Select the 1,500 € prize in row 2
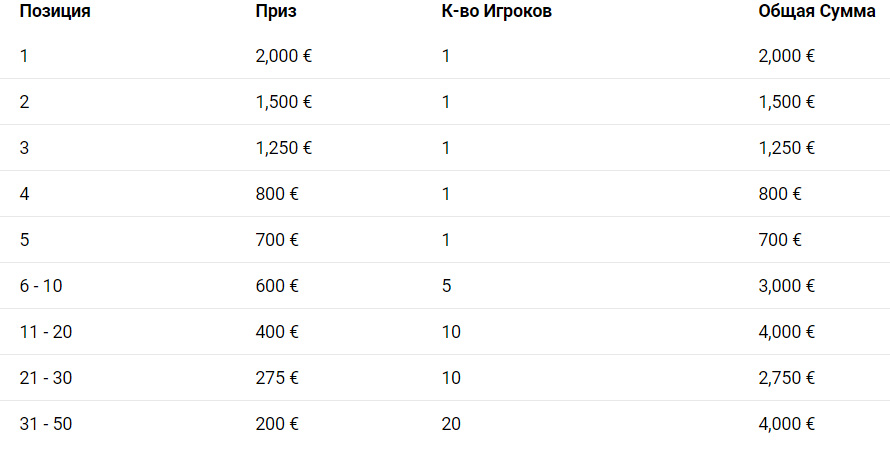Viewport: 890px width, 457px height. [x=284, y=102]
